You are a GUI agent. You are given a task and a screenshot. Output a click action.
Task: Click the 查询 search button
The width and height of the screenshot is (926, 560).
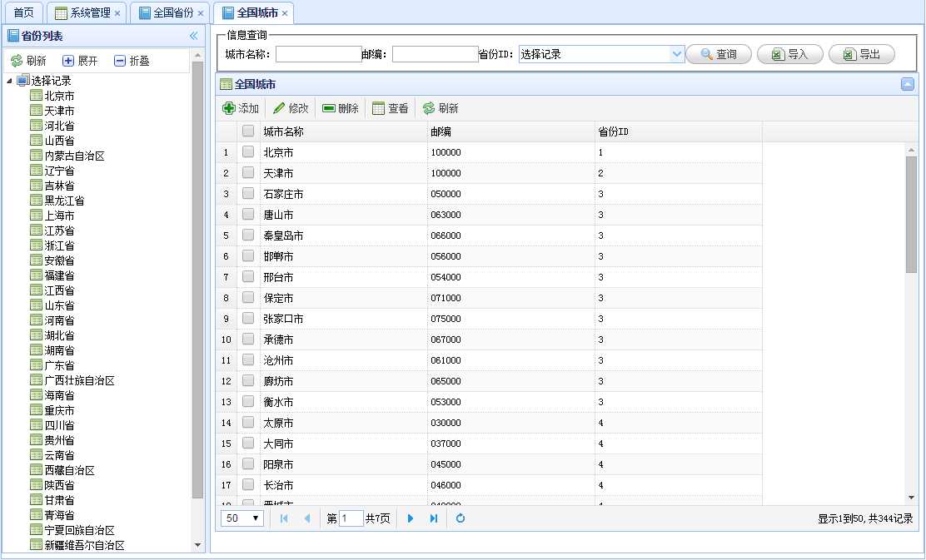pos(719,54)
